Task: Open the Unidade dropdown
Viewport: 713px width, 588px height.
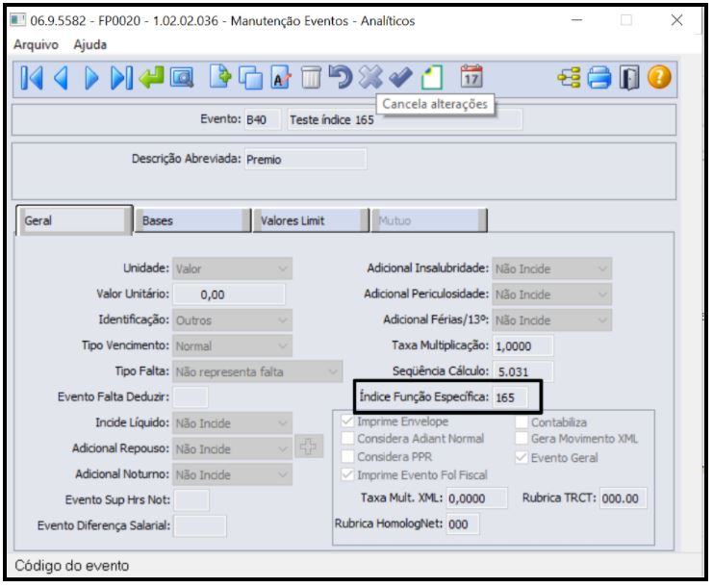Action: click(232, 268)
